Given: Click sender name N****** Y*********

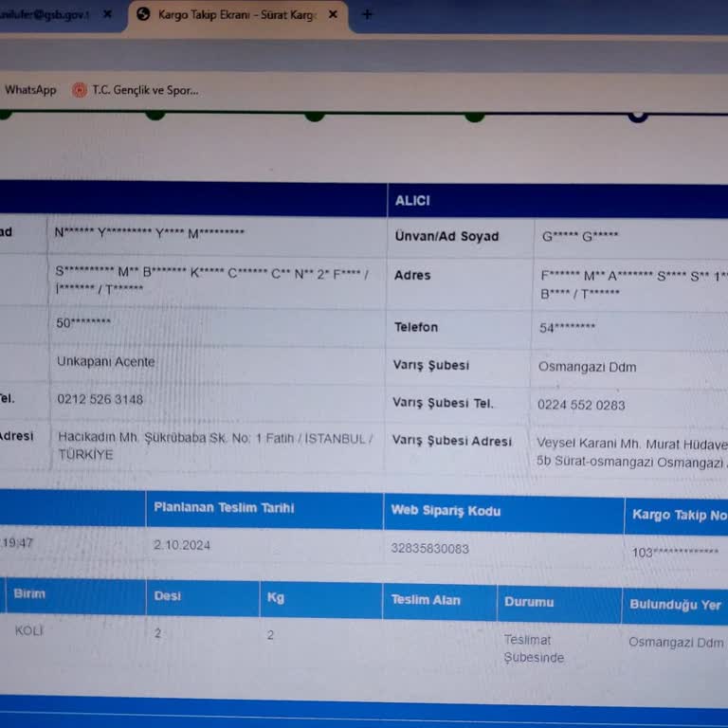Looking at the screenshot, I should (150, 232).
